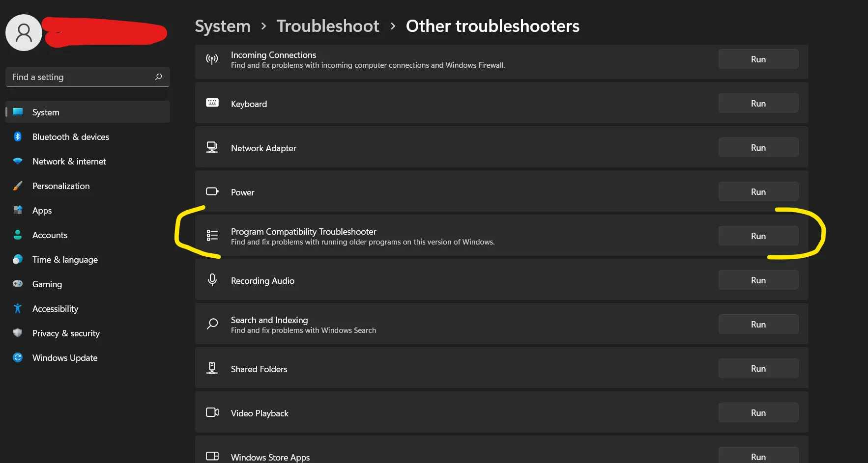Run the Video Playback troubleshooter
The width and height of the screenshot is (868, 463).
(x=758, y=413)
